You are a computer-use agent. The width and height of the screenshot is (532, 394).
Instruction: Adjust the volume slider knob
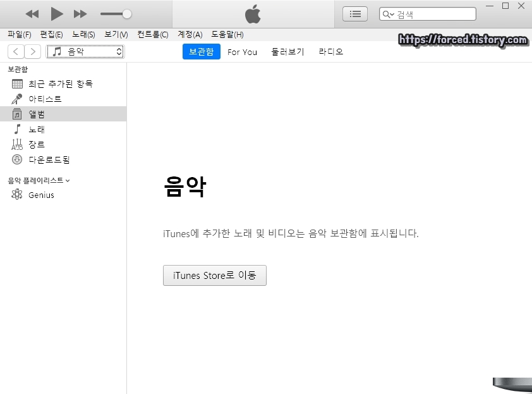(127, 14)
